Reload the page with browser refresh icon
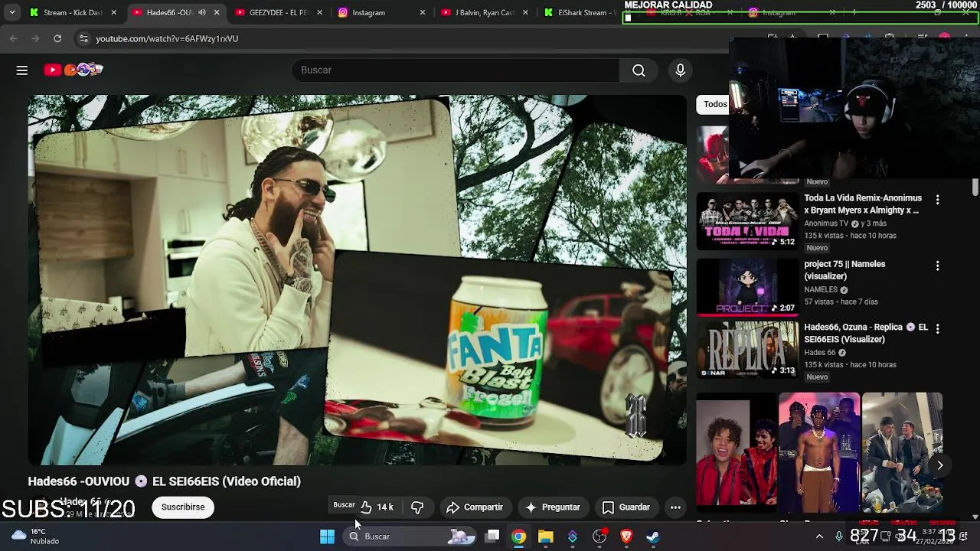This screenshot has width=980, height=551. (57, 38)
